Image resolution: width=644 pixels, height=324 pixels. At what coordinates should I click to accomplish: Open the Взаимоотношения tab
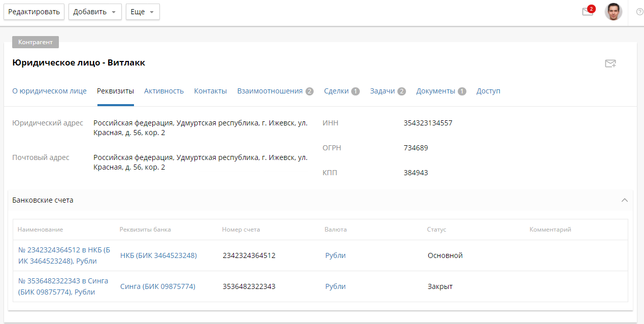(270, 91)
